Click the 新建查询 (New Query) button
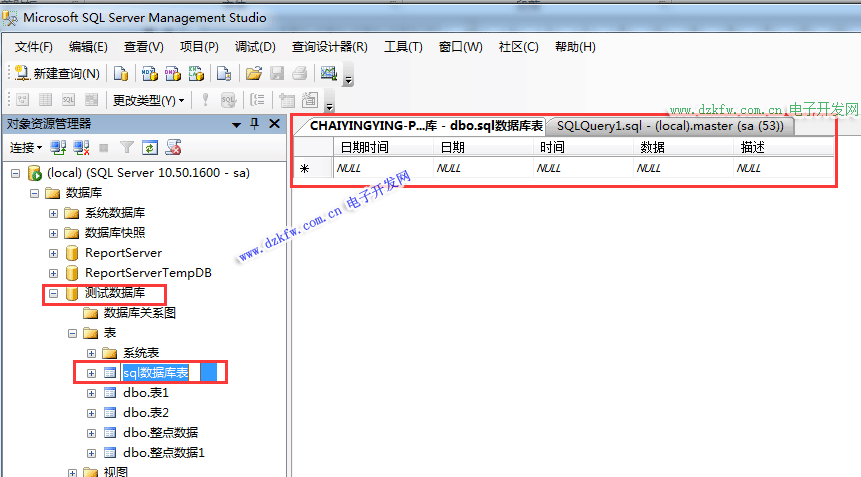This screenshot has height=477, width=861. [57, 73]
